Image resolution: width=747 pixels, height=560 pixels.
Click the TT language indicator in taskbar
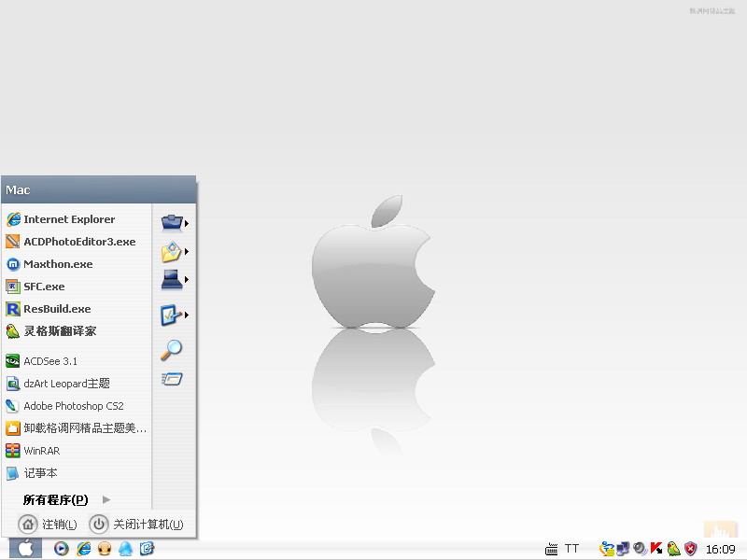(x=571, y=549)
